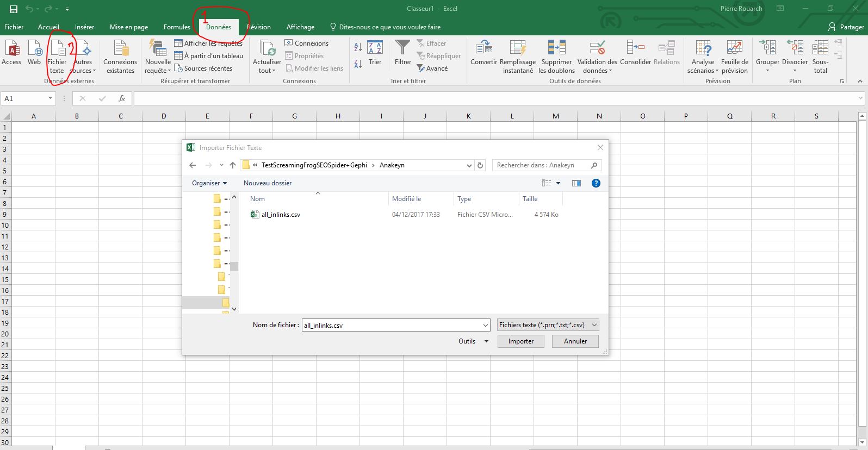868x450 pixels.
Task: Sort ascending A to Z
Action: pyautogui.click(x=358, y=47)
